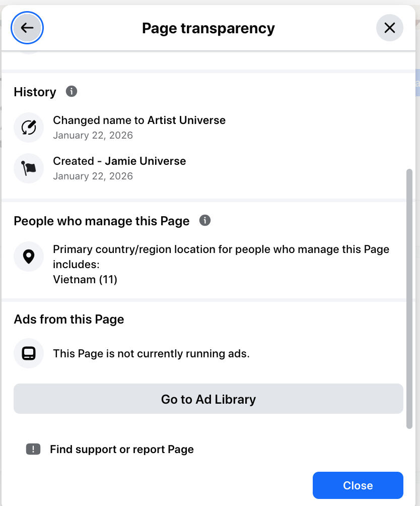Click the Page transparency title
The image size is (420, 506).
[208, 28]
